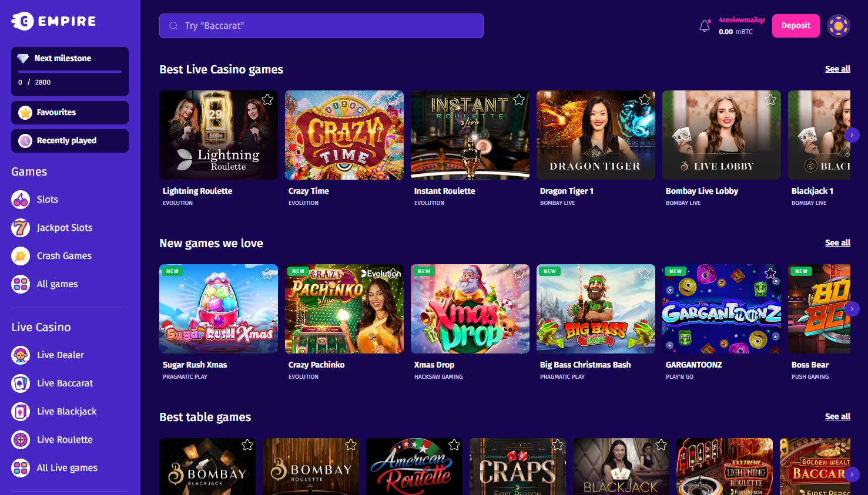
Task: Click the Deposit button
Action: pos(796,26)
